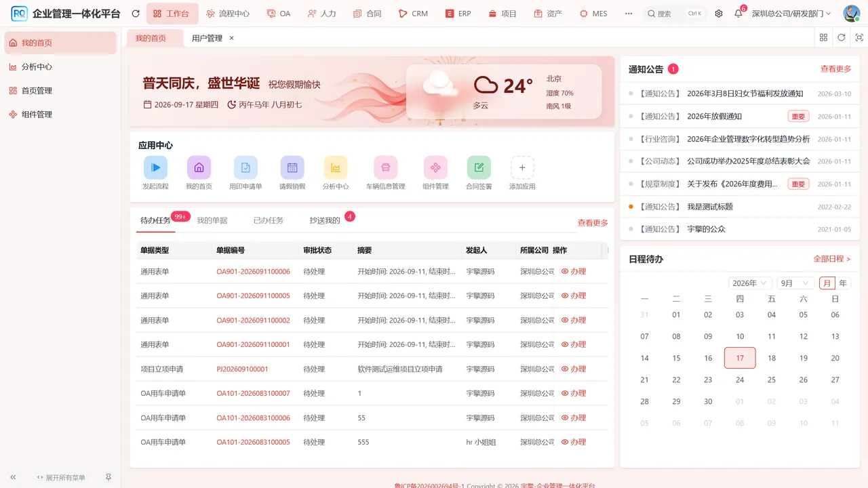Switch to the 抄送我的 tab
This screenshot has width=868, height=488.
325,220
